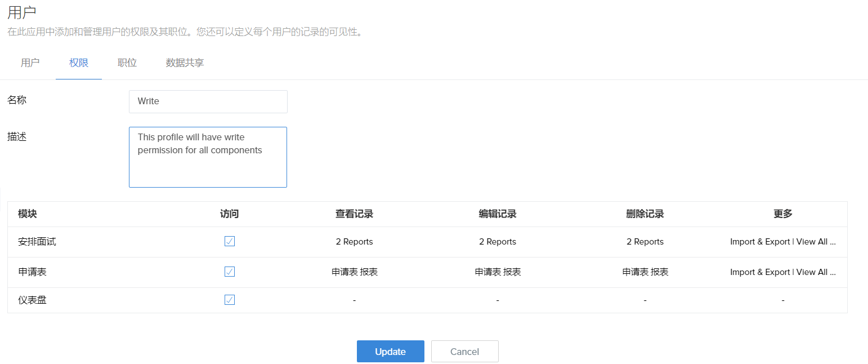This screenshot has width=868, height=364.
Task: Switch to the 用户 tab
Action: (x=30, y=63)
